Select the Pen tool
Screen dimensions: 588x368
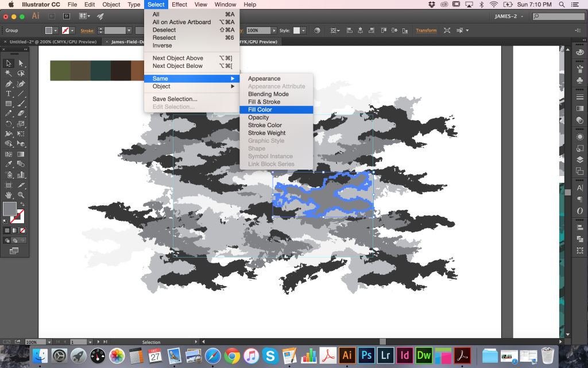(8, 84)
